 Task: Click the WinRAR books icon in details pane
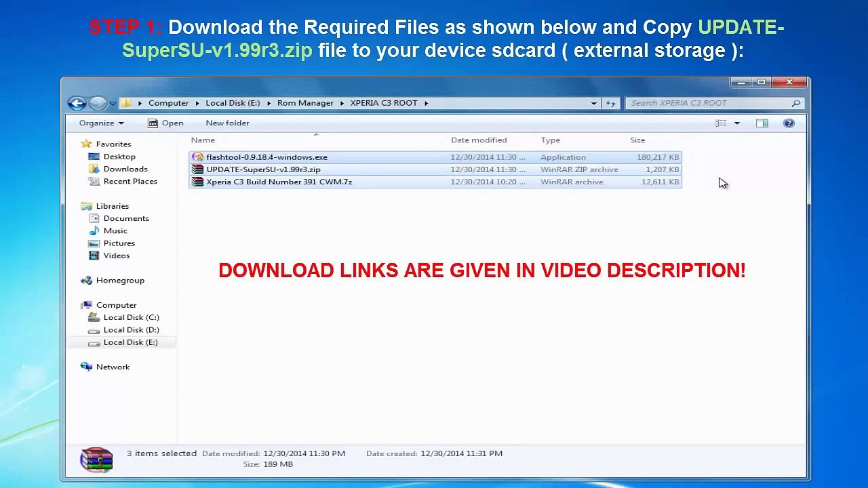pos(96,459)
